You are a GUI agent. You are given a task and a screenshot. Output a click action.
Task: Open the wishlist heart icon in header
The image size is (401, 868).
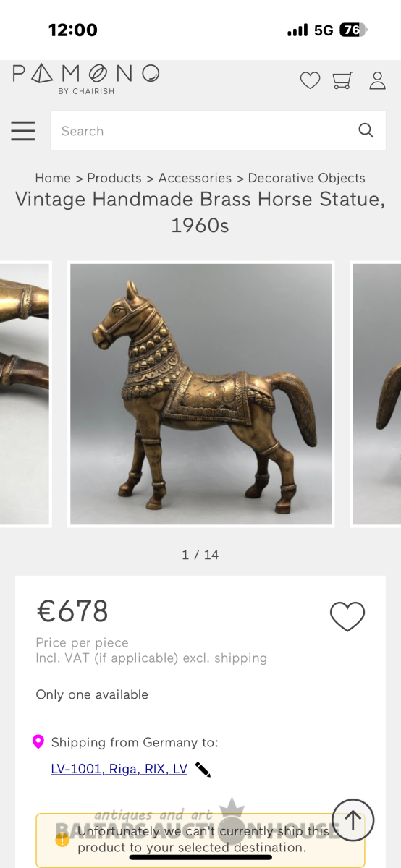coord(310,80)
